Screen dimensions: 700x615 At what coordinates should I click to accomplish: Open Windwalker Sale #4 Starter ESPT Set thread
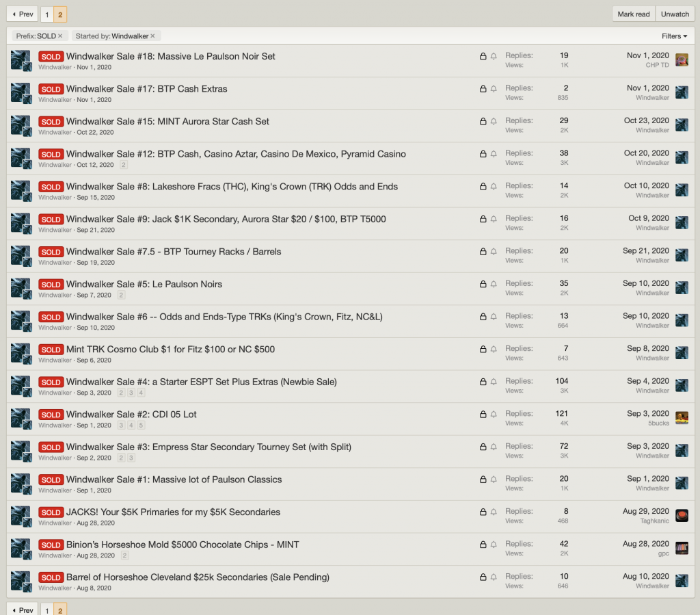[201, 382]
